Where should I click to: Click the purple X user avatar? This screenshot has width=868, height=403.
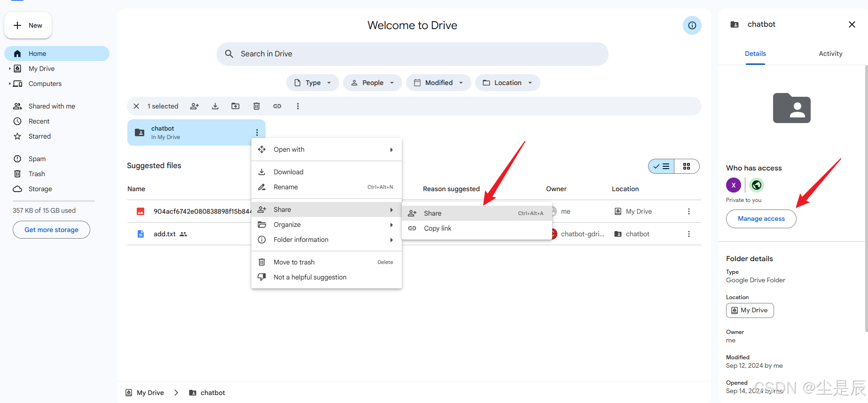pos(734,185)
